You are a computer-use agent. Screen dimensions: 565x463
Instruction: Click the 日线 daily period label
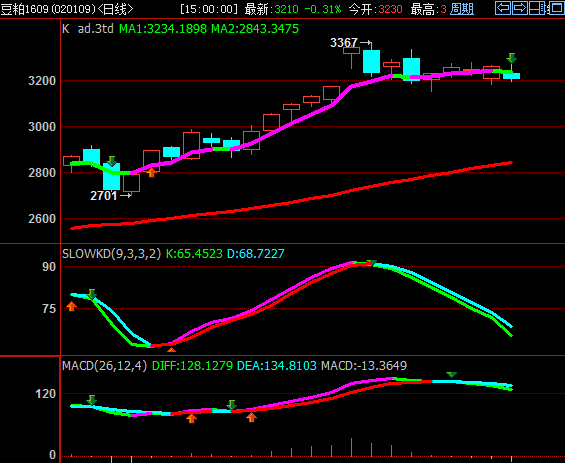115,9
